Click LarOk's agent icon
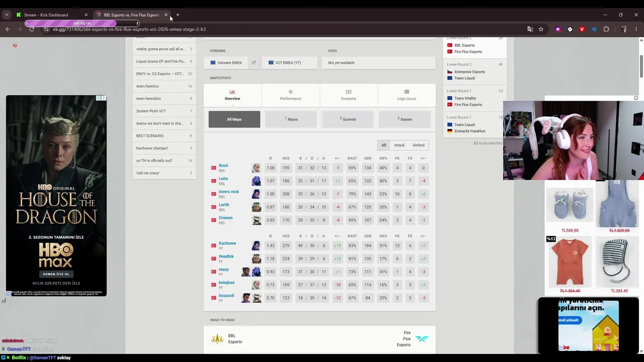The height and width of the screenshot is (362, 644). point(256,207)
